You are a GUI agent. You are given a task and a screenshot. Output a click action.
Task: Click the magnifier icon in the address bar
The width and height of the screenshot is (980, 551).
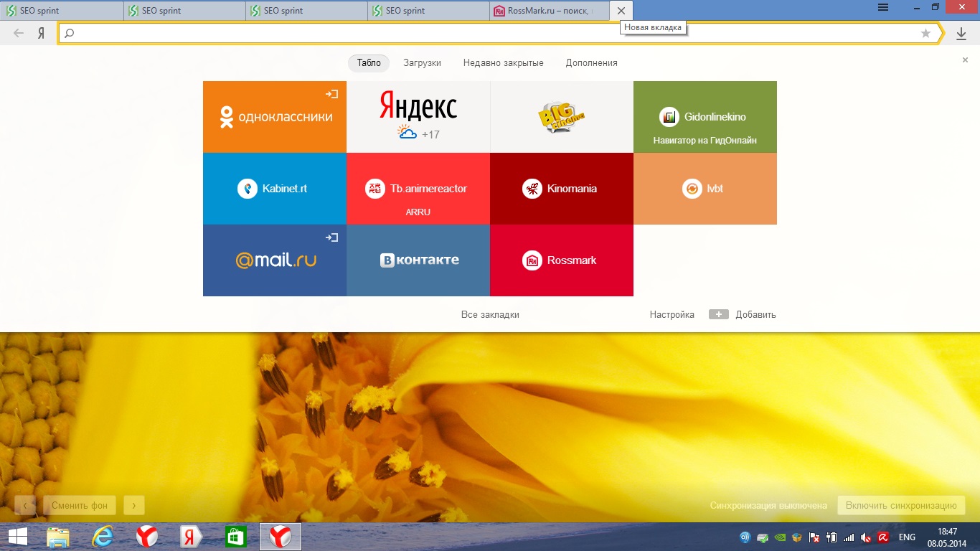click(x=70, y=33)
